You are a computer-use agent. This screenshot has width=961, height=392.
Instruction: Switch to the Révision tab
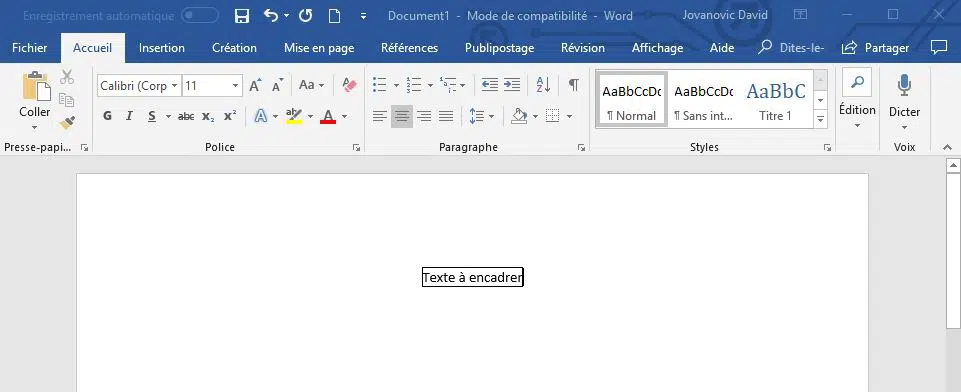[x=583, y=48]
